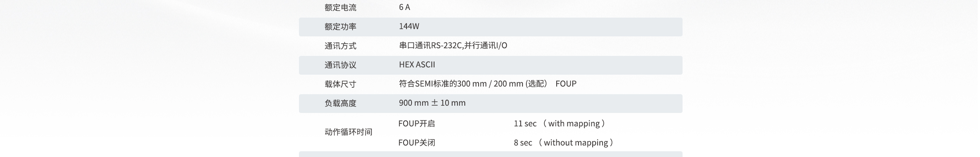Click the 动作循环时间 label

tap(348, 132)
